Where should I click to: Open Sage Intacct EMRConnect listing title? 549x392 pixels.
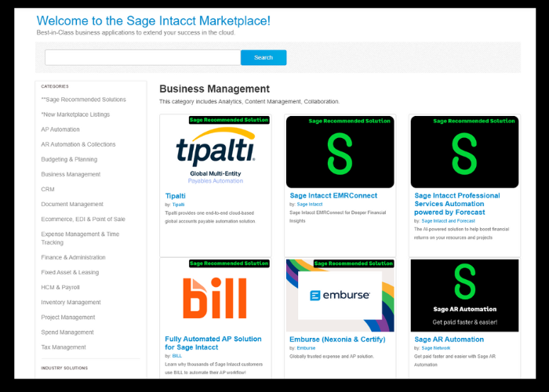[333, 196]
